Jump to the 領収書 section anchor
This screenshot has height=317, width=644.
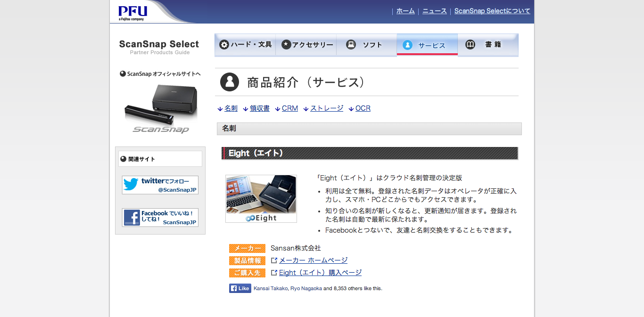coord(259,108)
